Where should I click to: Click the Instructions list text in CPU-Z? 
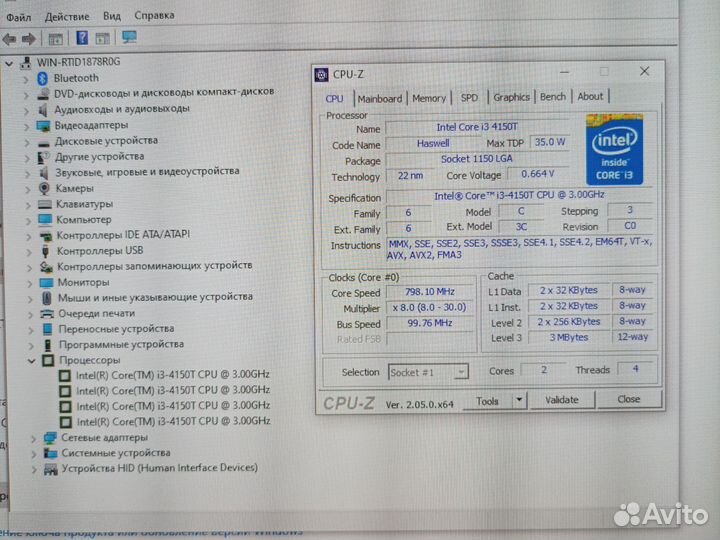tap(520, 248)
